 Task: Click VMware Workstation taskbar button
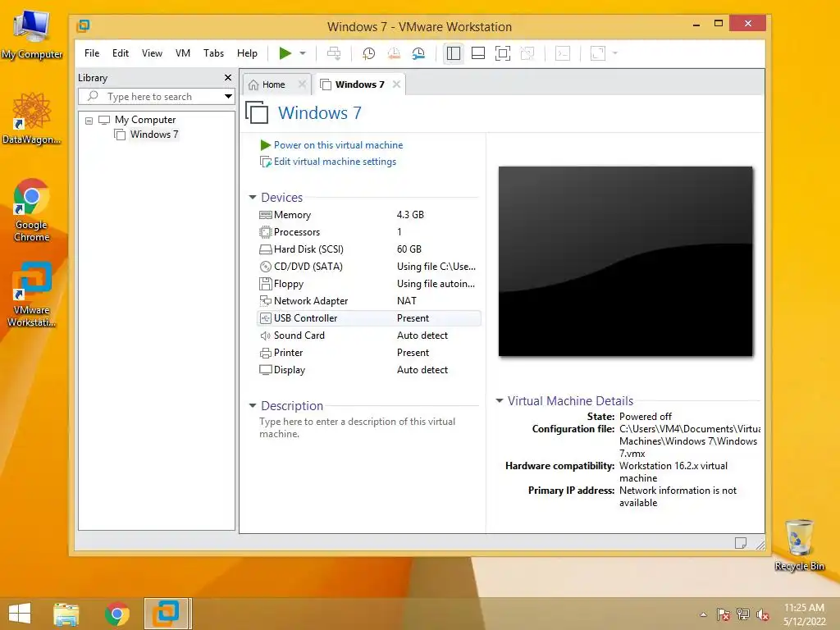(167, 614)
